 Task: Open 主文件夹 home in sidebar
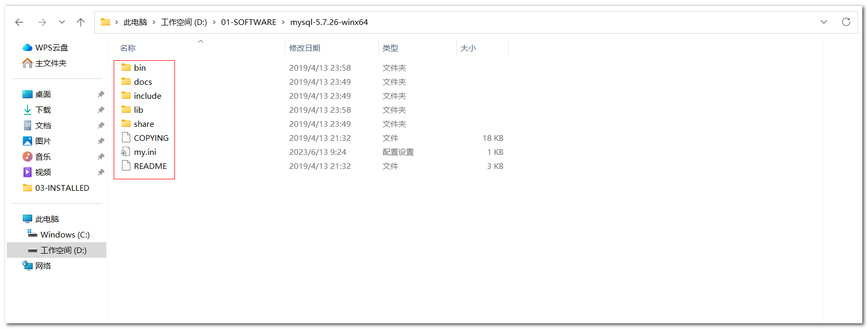[45, 63]
